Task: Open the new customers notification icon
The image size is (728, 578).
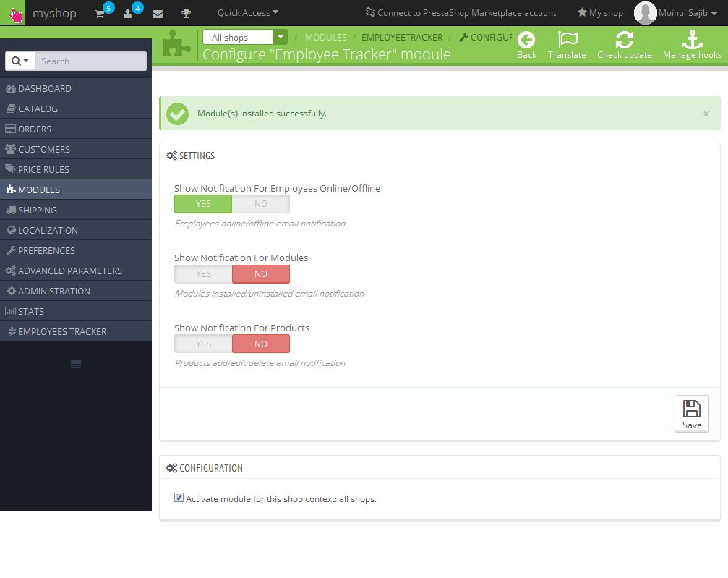Action: tap(128, 14)
